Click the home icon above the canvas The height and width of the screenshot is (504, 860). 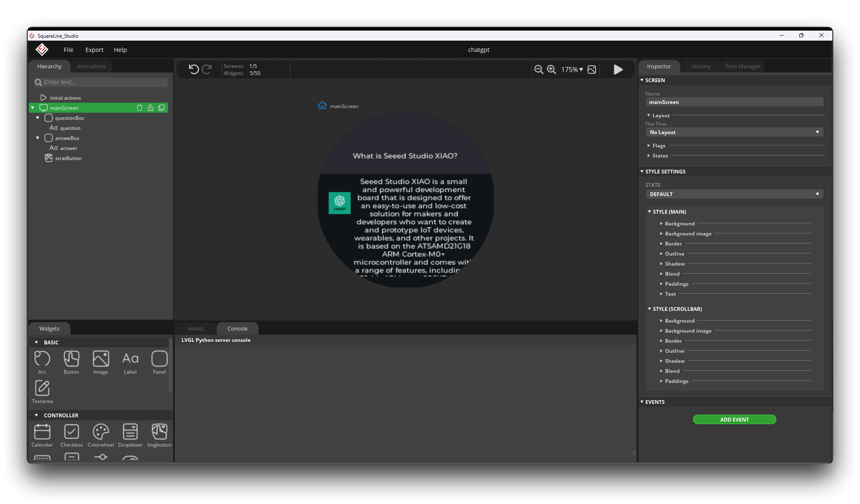click(322, 106)
